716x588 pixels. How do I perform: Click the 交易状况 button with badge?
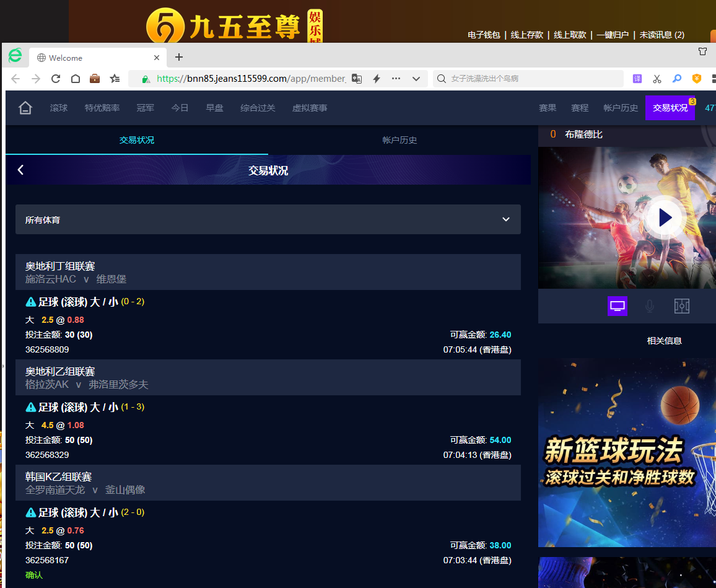click(x=670, y=108)
